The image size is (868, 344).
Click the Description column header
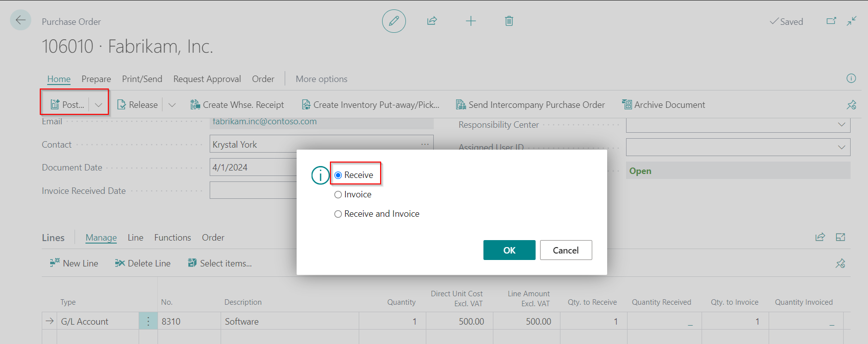tap(243, 302)
